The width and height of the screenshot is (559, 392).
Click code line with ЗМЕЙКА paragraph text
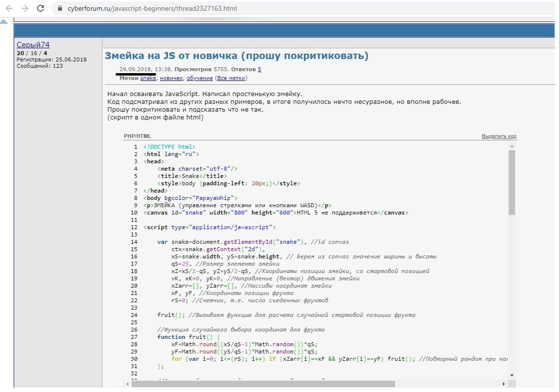(x=238, y=205)
